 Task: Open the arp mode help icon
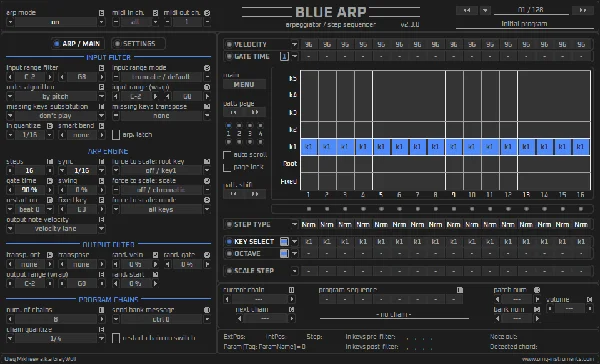[x=101, y=13]
